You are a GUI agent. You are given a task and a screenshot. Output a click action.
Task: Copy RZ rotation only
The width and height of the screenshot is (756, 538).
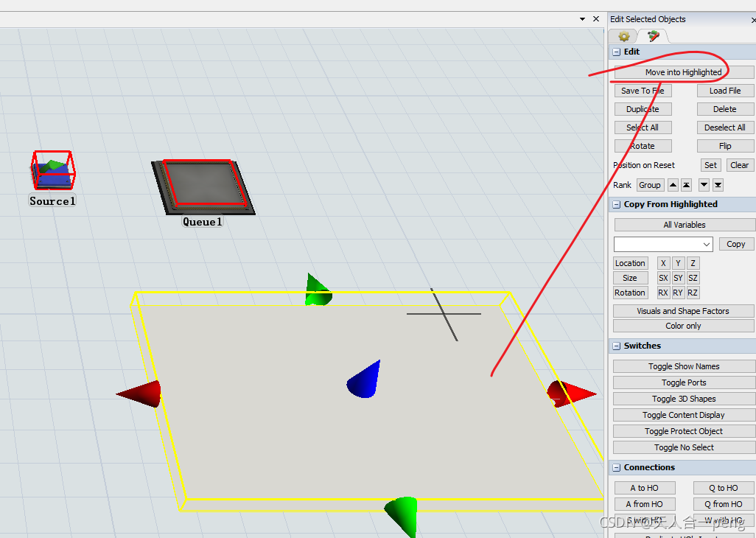(693, 293)
